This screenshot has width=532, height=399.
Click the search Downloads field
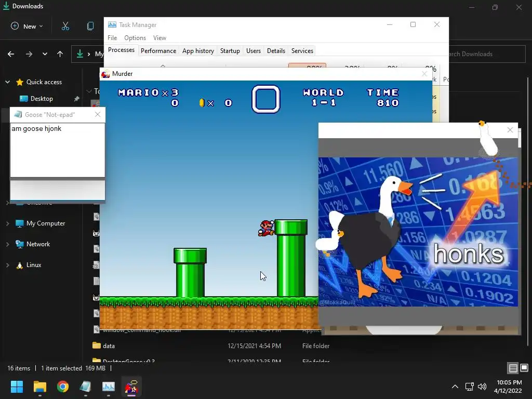[487, 54]
